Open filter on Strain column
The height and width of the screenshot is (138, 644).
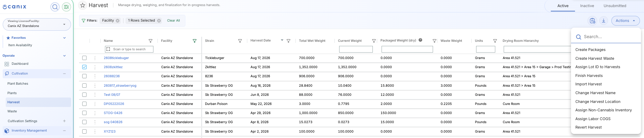[x=240, y=41]
